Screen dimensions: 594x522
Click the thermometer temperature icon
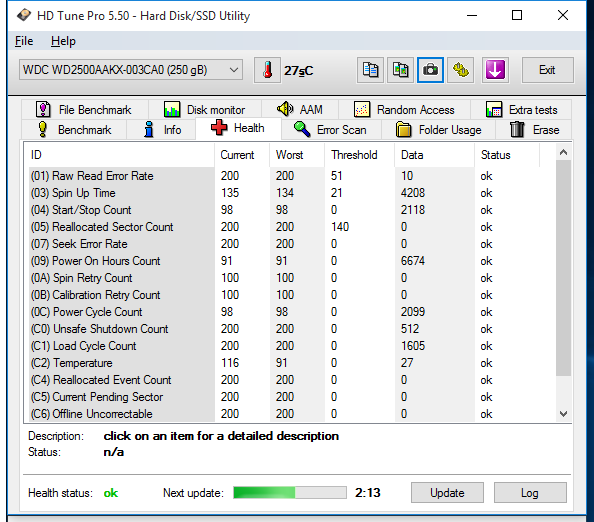[267, 70]
